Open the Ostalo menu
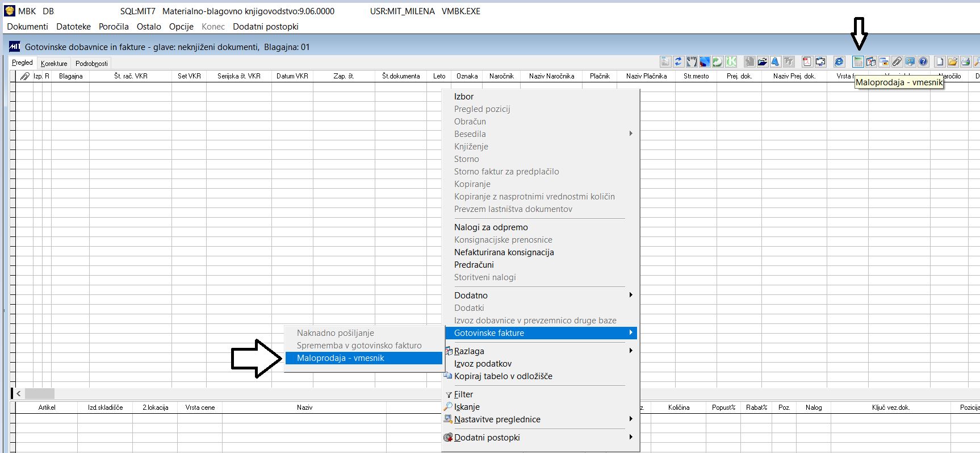Viewport: 980px width, 453px height. pos(149,27)
